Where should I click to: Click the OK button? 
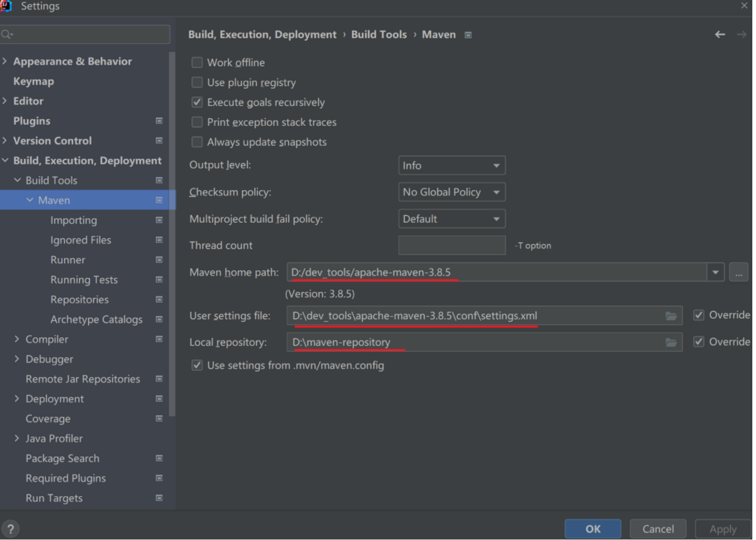[593, 529]
